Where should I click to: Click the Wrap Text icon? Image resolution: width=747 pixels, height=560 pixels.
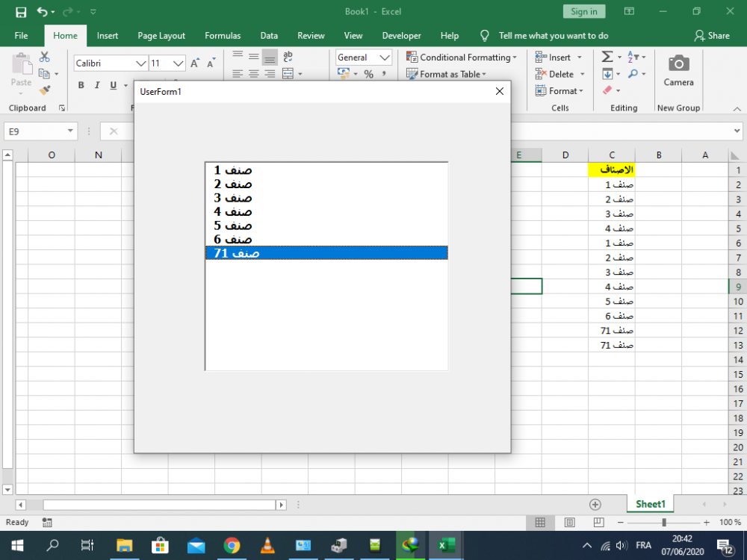coord(288,57)
